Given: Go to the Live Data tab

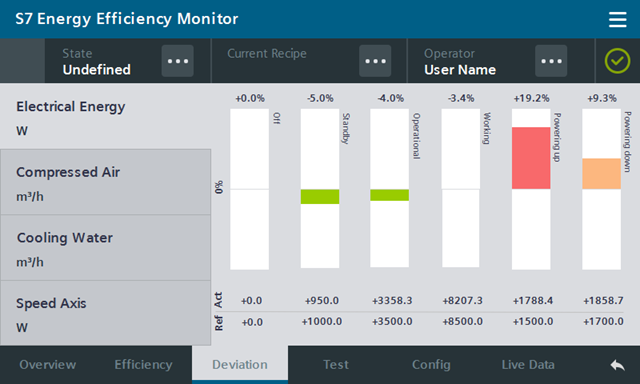Looking at the screenshot, I should [528, 364].
